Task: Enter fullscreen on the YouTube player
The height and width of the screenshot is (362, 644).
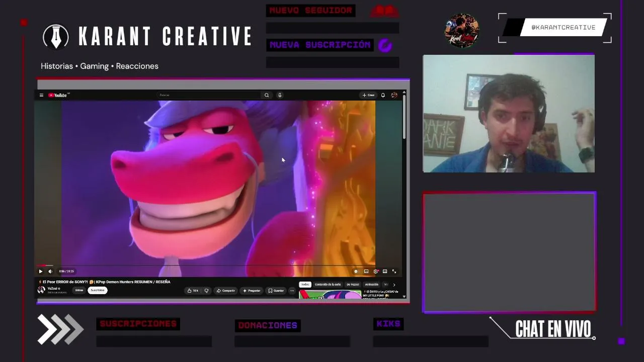Action: pyautogui.click(x=394, y=271)
